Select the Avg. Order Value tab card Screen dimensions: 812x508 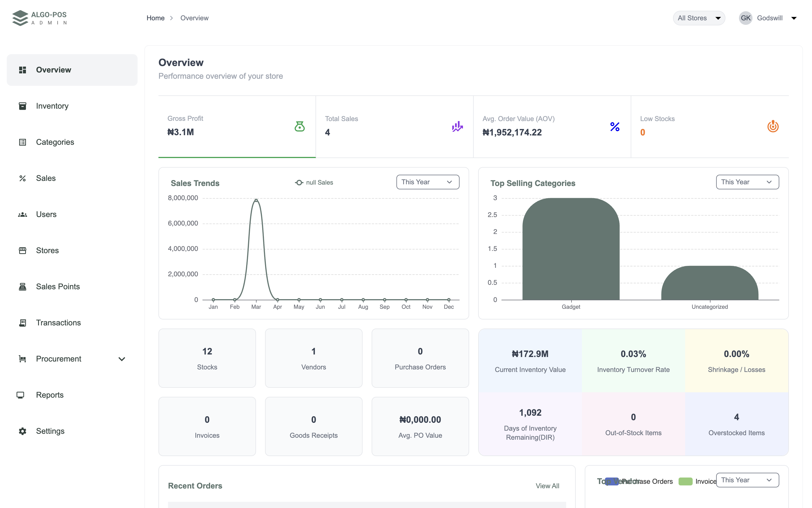(x=552, y=127)
